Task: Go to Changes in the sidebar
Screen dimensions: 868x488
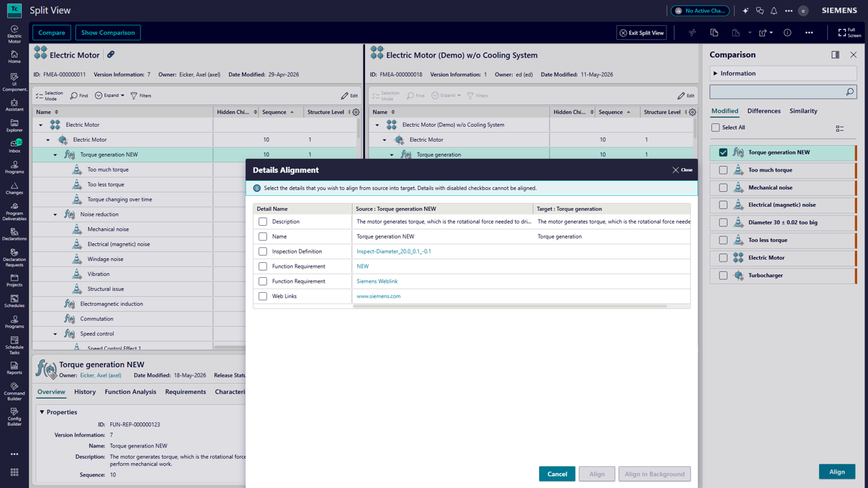Action: (x=14, y=188)
